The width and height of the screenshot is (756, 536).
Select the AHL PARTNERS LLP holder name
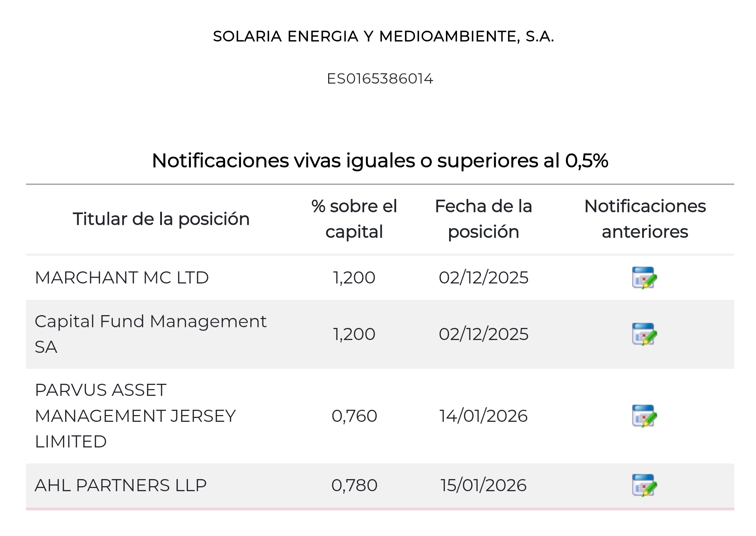point(121,485)
